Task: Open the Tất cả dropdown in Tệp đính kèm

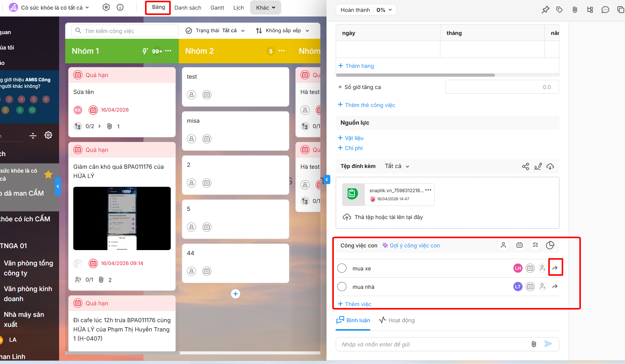Action: click(x=397, y=166)
